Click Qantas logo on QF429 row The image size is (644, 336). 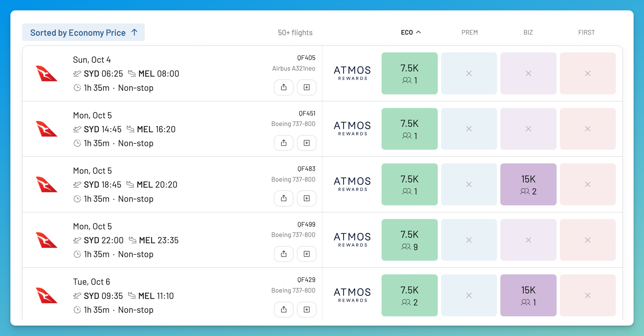point(46,295)
